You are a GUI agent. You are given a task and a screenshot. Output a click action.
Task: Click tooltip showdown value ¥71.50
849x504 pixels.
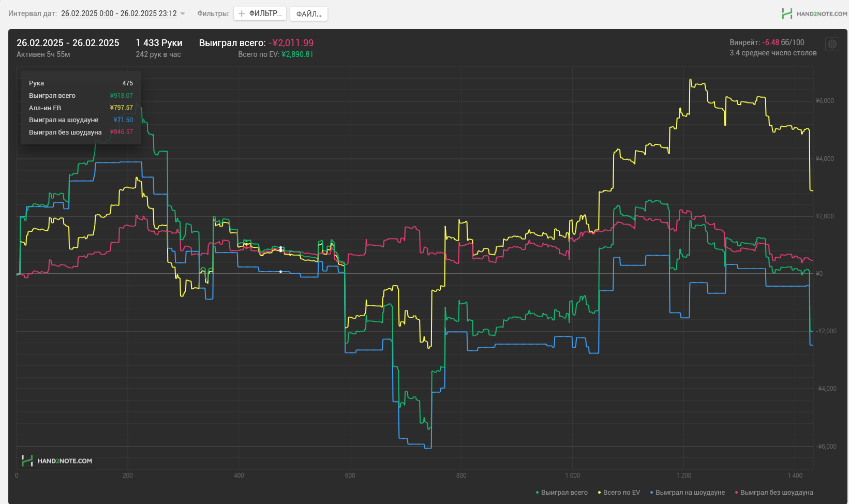(123, 120)
